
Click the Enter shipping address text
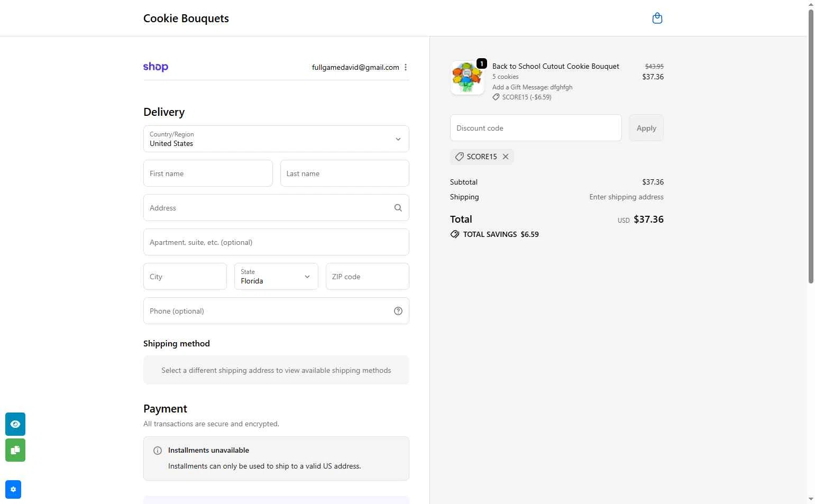[627, 197]
